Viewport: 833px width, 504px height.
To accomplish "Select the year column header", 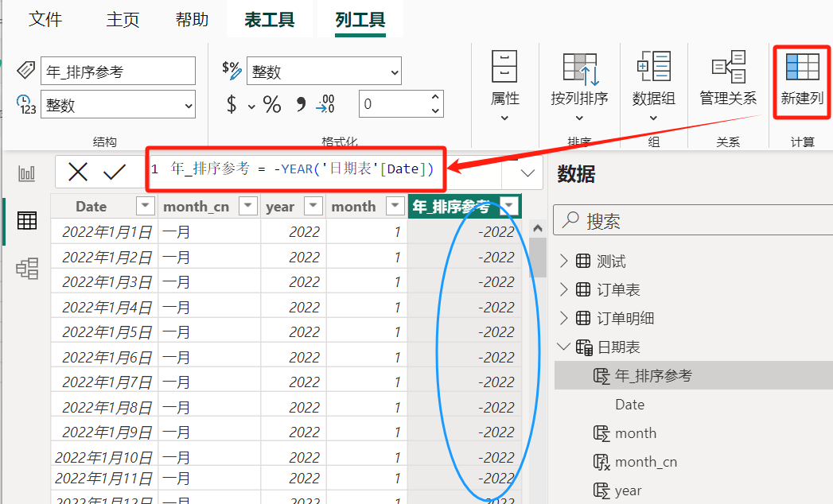I will (280, 206).
